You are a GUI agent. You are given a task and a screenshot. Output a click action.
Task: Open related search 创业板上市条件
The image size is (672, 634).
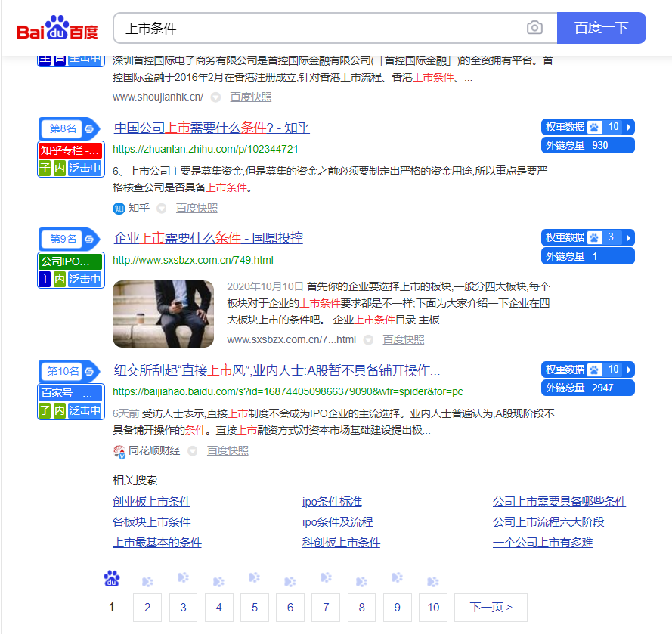152,502
